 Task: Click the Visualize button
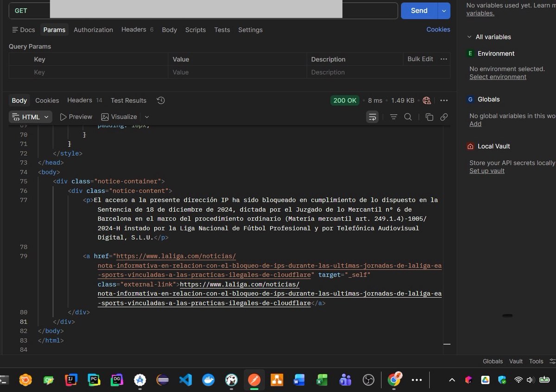[x=119, y=117]
